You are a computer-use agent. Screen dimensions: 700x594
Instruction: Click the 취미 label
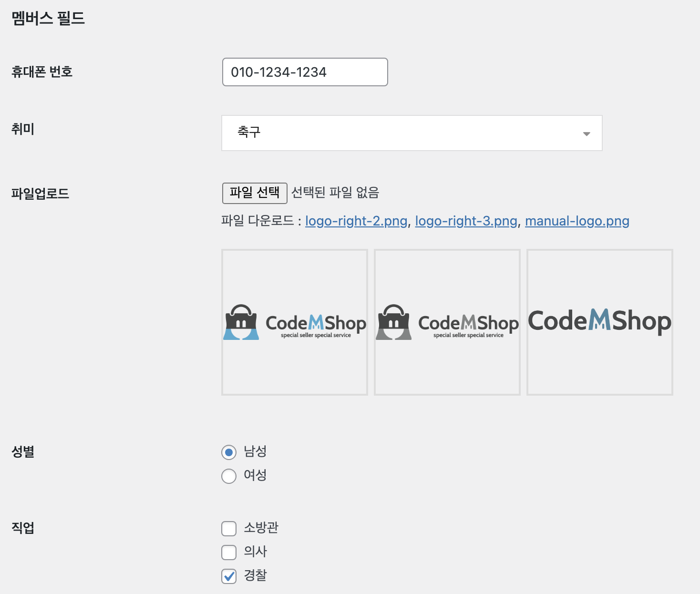[23, 129]
